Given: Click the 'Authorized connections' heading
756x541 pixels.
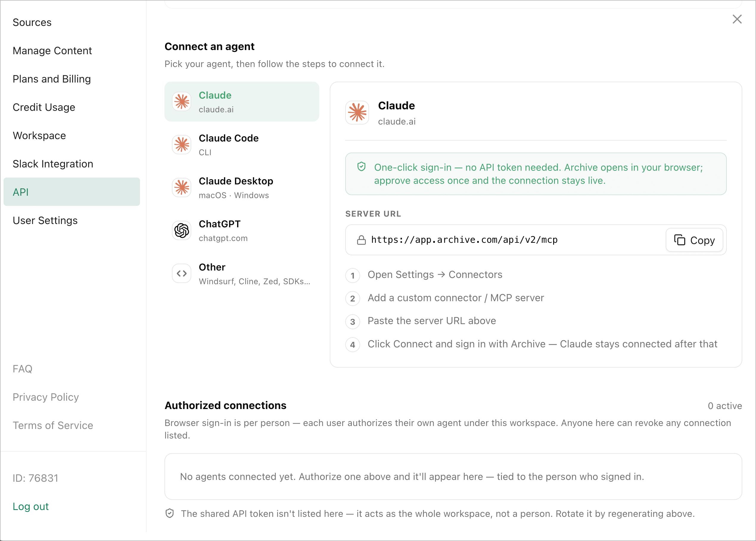Looking at the screenshot, I should point(225,405).
